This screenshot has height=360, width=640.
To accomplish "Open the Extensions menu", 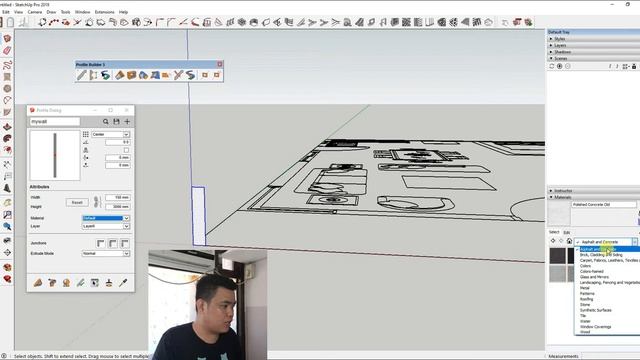I will coord(104,12).
